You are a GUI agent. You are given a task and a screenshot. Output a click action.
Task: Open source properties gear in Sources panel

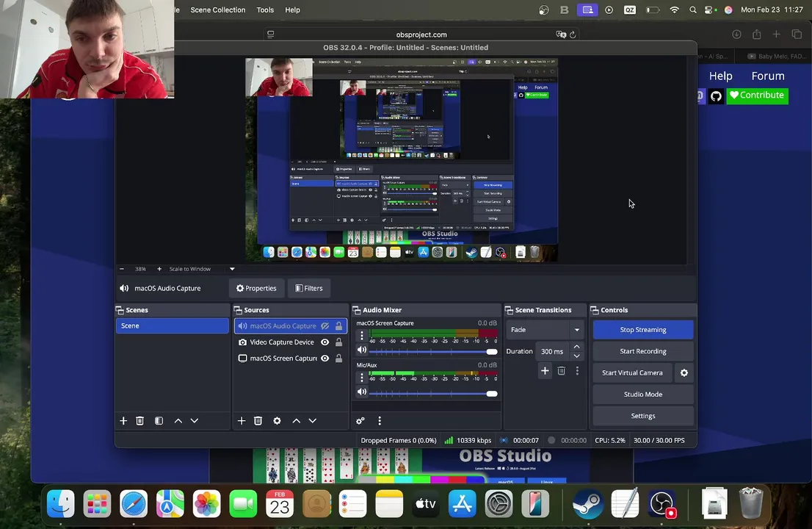[277, 421]
